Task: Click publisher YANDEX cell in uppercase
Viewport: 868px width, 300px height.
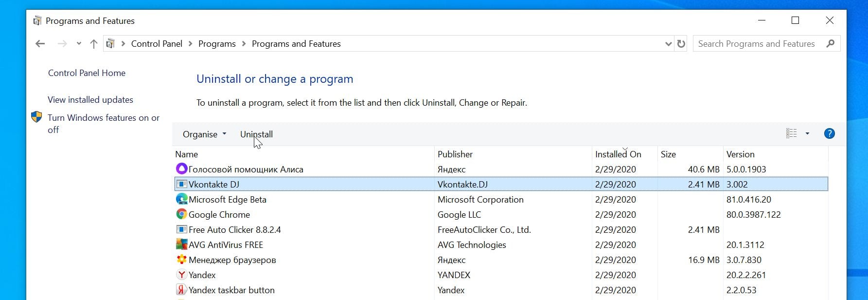Action: 454,275
